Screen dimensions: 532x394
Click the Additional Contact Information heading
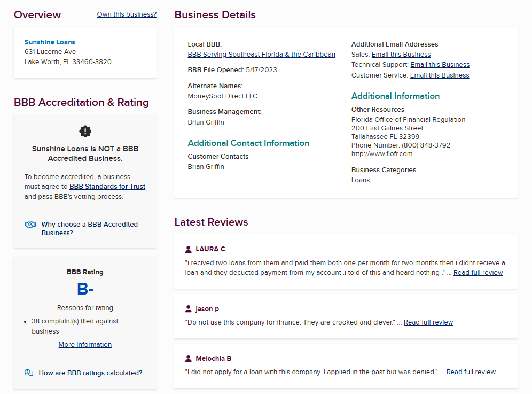click(x=248, y=143)
